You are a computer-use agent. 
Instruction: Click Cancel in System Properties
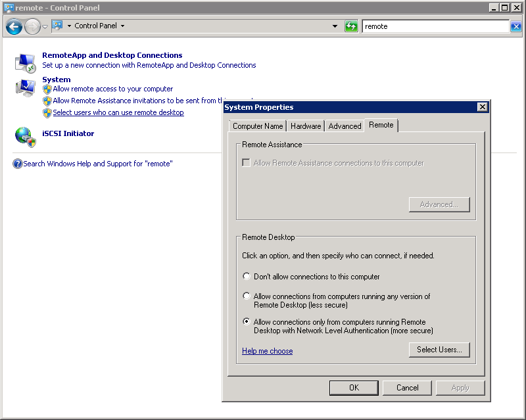coord(407,388)
